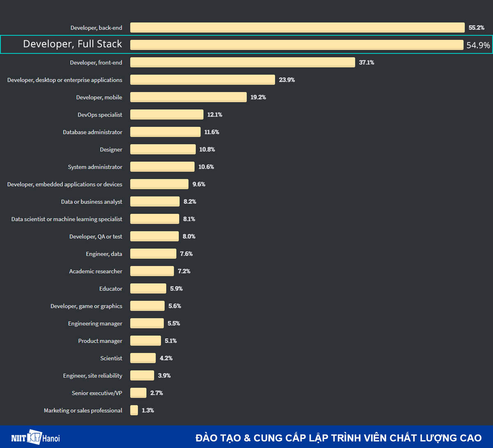Select the Educator bar
493x448 pixels.
[x=148, y=289]
